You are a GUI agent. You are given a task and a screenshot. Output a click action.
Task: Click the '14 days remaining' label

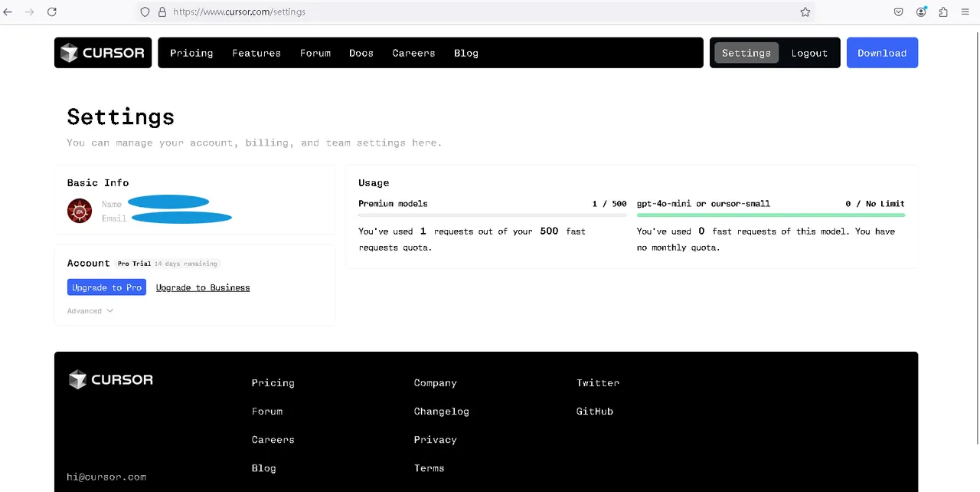click(x=186, y=264)
